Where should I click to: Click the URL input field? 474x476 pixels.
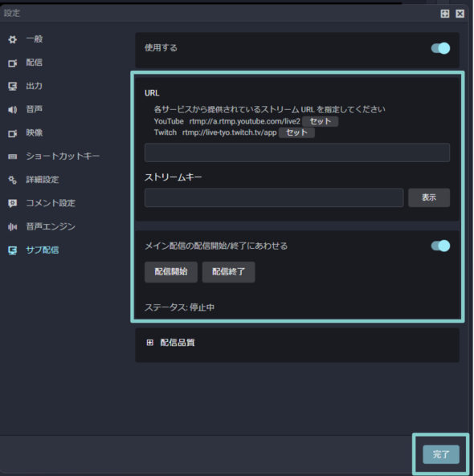(297, 153)
